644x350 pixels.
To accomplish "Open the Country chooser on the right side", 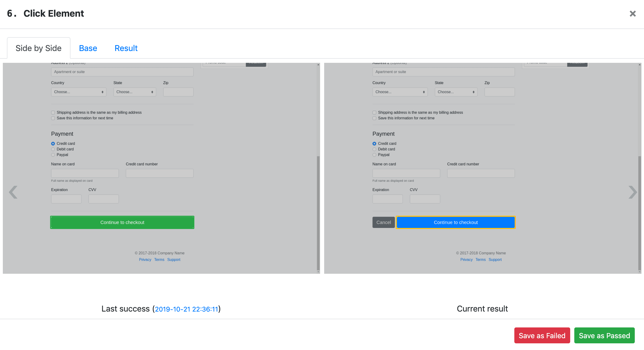I will 400,92.
